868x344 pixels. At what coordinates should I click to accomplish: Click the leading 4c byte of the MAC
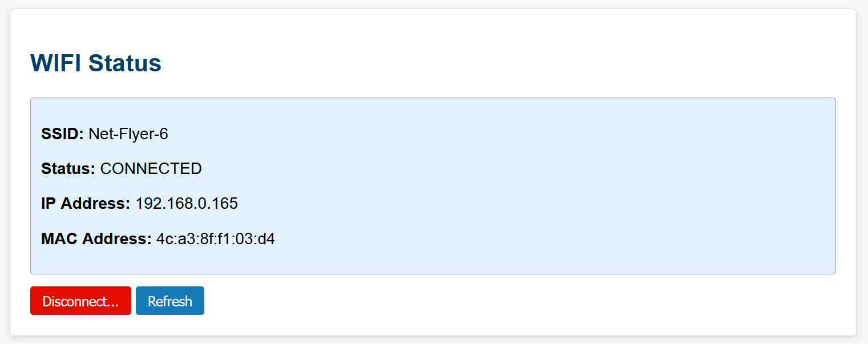(163, 238)
